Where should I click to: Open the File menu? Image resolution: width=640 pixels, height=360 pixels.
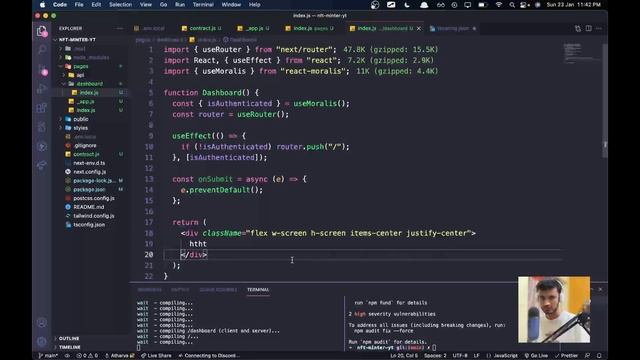79,5
